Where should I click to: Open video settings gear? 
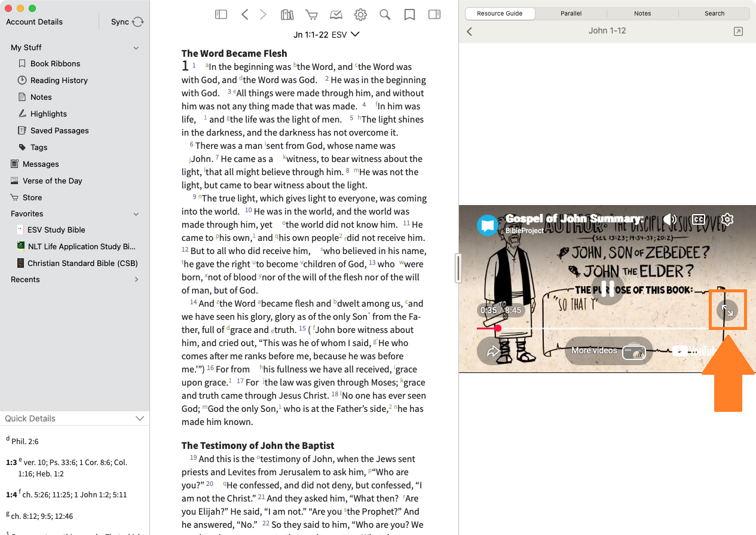click(x=727, y=219)
